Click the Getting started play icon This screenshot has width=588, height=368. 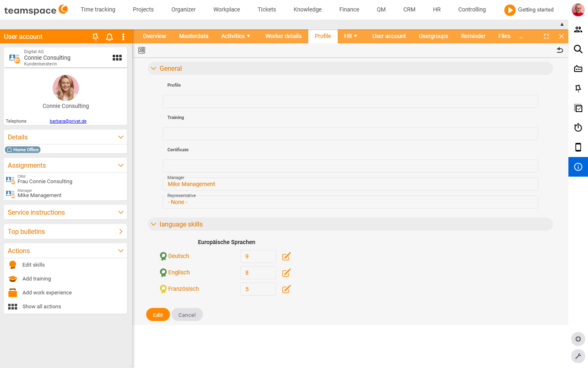510,10
